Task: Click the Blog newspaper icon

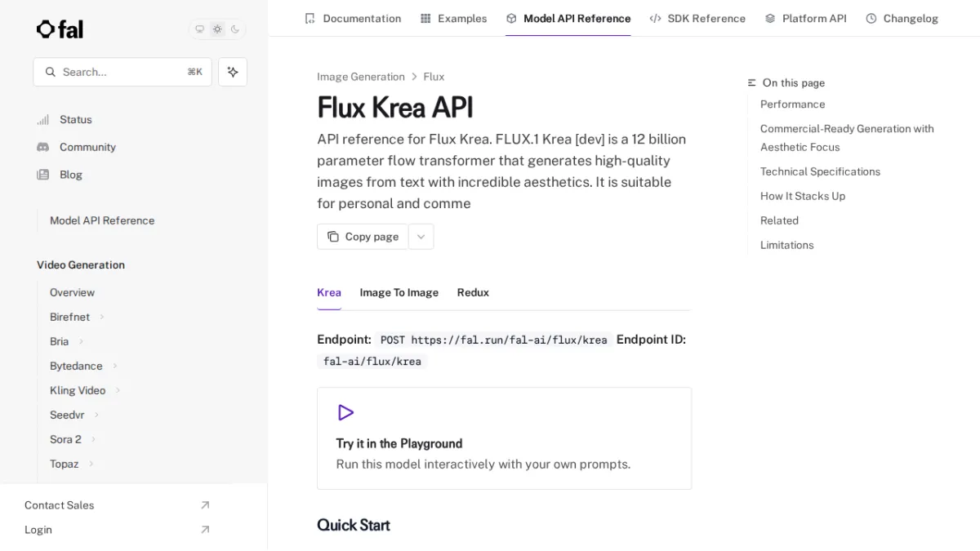Action: 43,175
